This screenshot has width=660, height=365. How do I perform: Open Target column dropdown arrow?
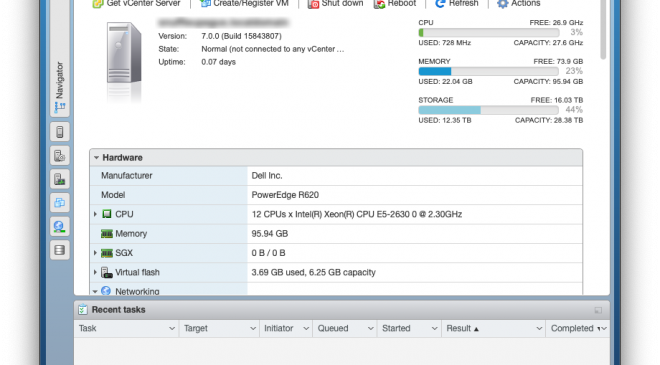pos(253,328)
